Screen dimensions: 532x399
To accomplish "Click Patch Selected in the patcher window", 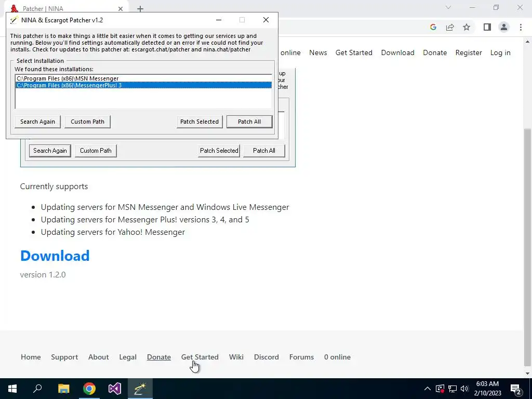I will [x=199, y=122].
